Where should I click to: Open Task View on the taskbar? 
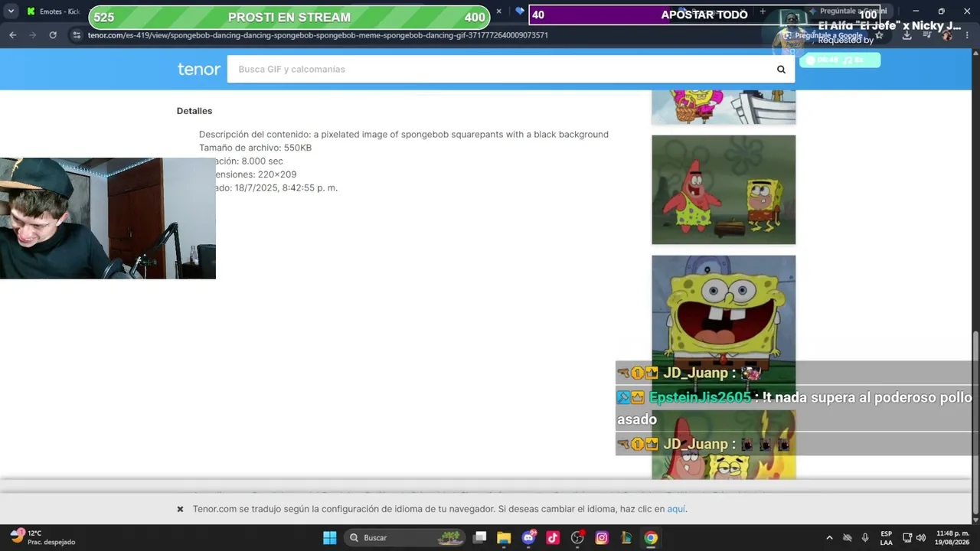pyautogui.click(x=479, y=538)
